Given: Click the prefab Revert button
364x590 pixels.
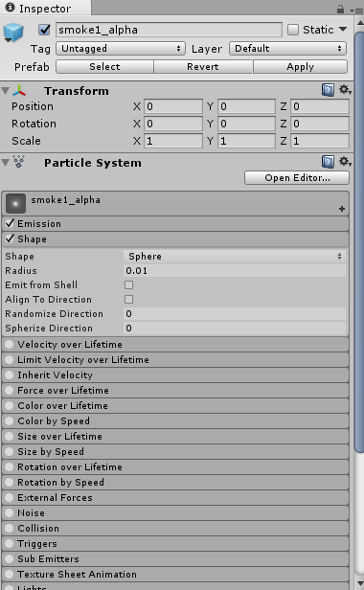Looking at the screenshot, I should pos(203,67).
